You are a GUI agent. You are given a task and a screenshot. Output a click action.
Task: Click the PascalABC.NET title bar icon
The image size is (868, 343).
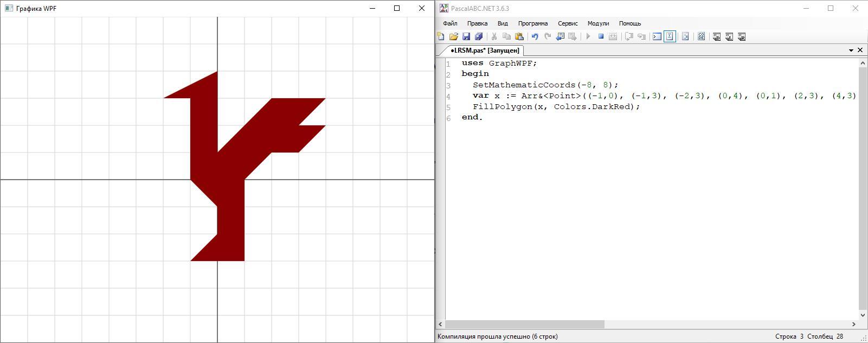[x=444, y=8]
